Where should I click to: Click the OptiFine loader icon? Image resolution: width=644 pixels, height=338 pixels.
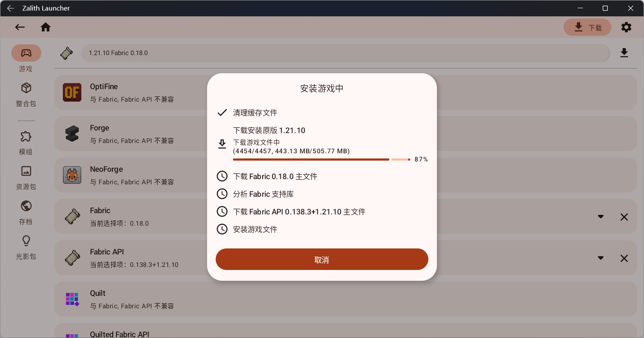point(72,92)
